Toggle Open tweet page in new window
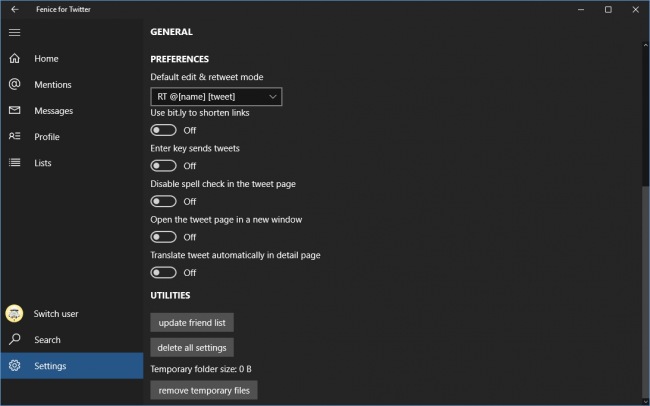The image size is (650, 406). coord(163,237)
